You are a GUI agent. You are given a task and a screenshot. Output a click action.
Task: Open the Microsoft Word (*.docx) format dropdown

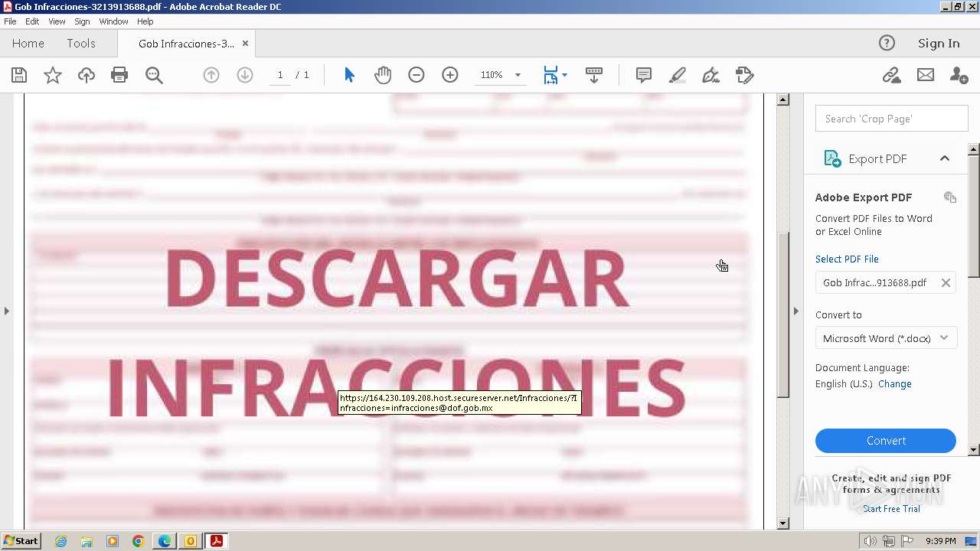[886, 338]
